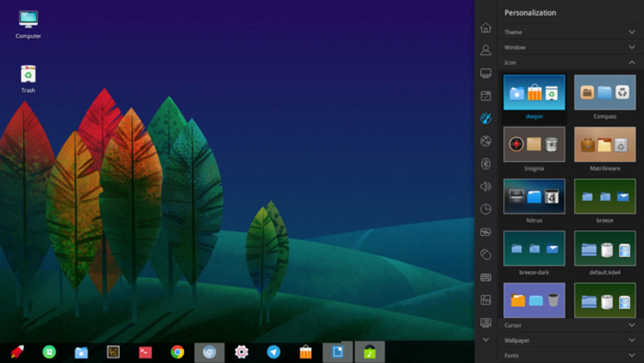Open the Accounts user icon in sidebar

pos(485,50)
